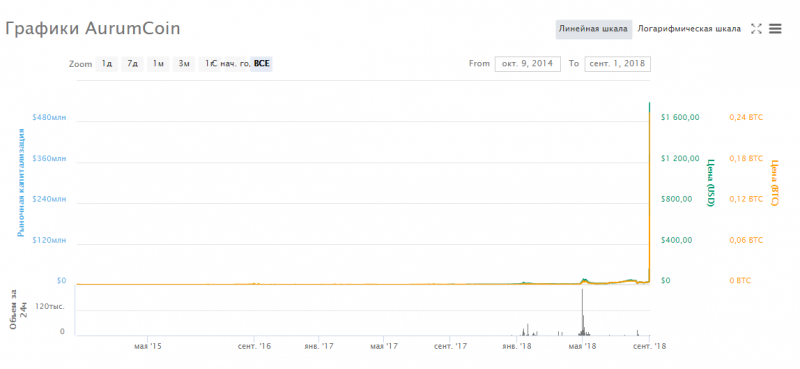Click the Графики AurumCoin heading
The image size is (800, 369).
click(93, 29)
